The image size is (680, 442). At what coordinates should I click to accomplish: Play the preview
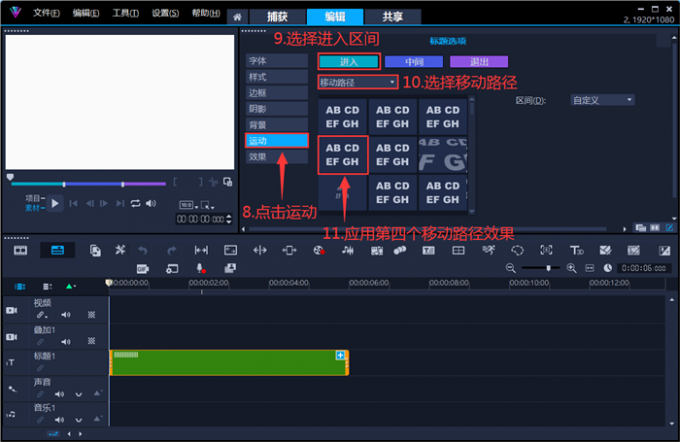(55, 203)
